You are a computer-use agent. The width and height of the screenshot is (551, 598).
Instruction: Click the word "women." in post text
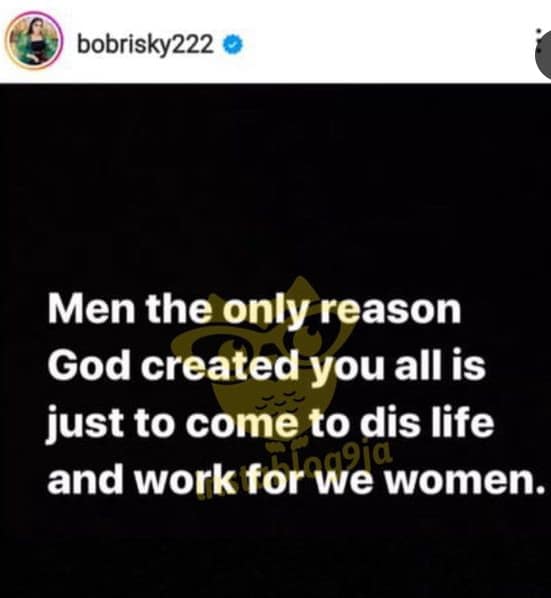pos(466,482)
